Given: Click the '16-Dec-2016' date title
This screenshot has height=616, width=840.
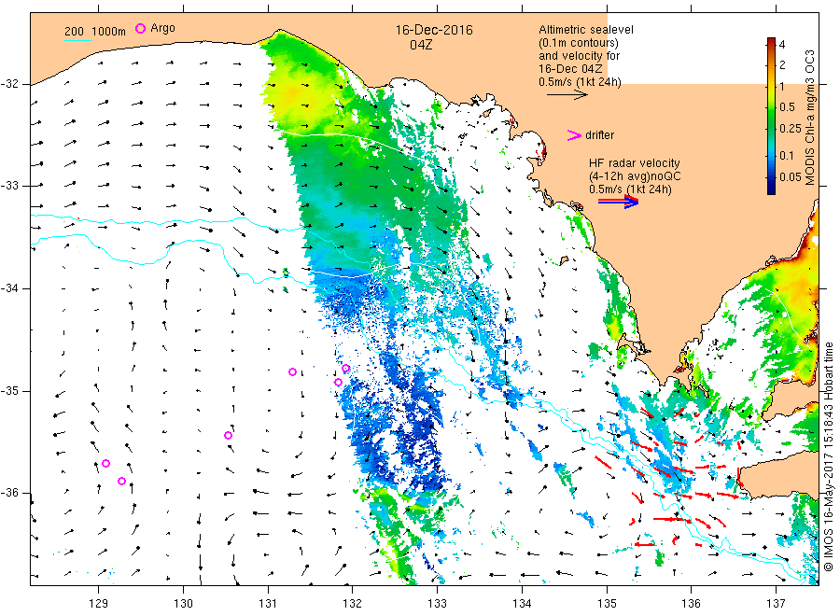Looking at the screenshot, I should click(434, 30).
